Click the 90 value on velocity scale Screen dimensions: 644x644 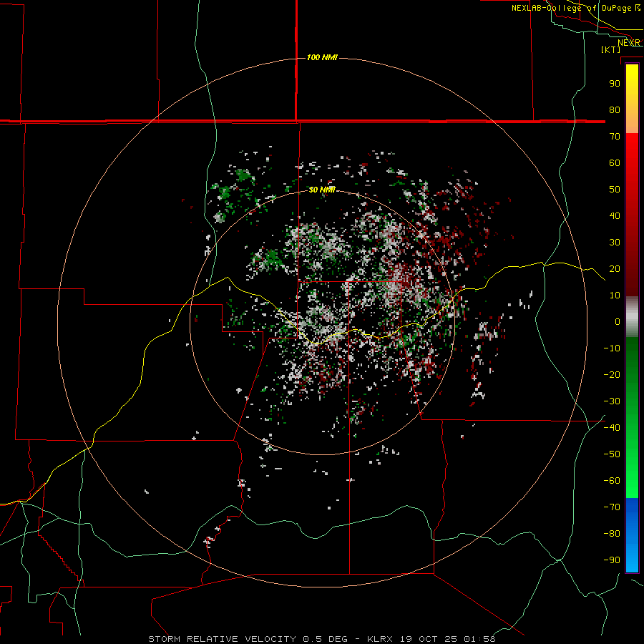[x=615, y=84]
